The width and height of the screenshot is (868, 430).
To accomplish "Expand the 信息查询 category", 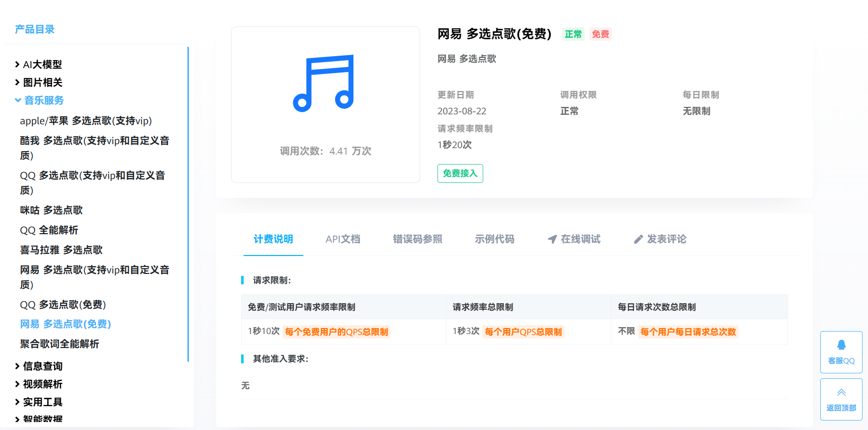I will click(x=38, y=366).
